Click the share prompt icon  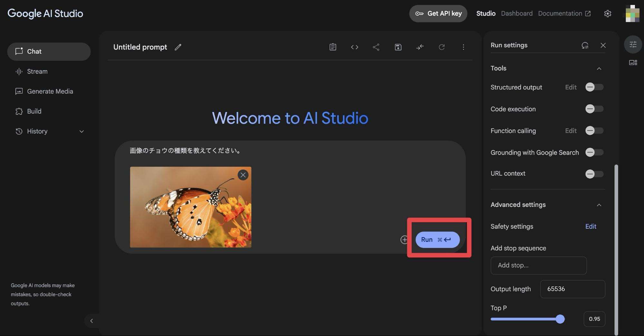coord(376,47)
